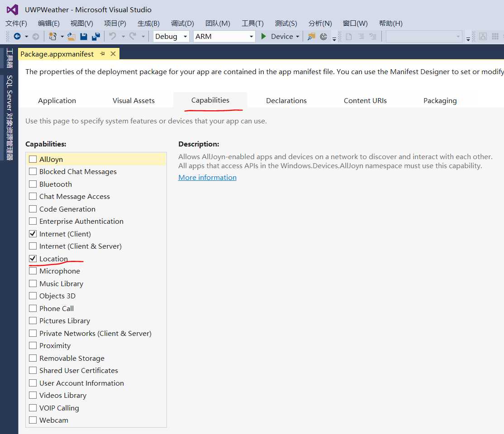Close the Package.appxmanifest tab
Screen dimensions: 504x434
pyautogui.click(x=113, y=54)
